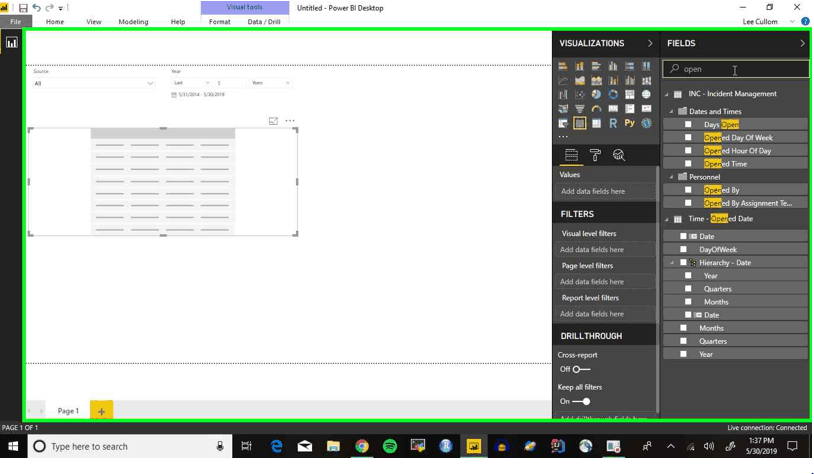This screenshot has width=814, height=474.
Task: Collapse the Fields pane
Action: point(802,44)
